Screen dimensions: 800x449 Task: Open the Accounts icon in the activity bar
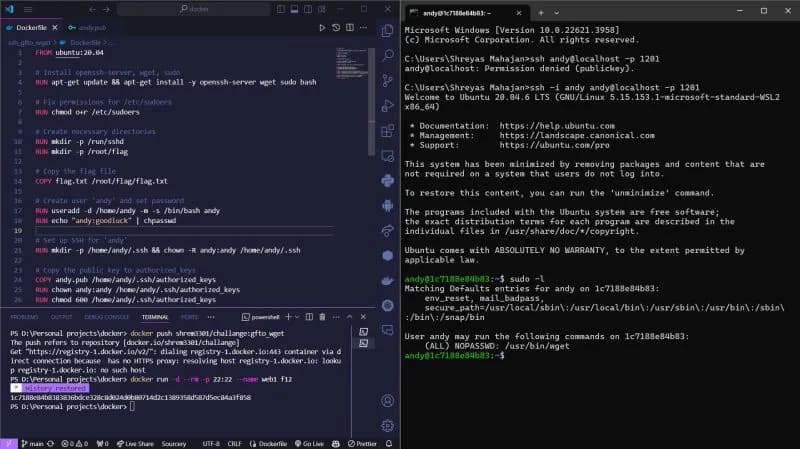coord(388,401)
